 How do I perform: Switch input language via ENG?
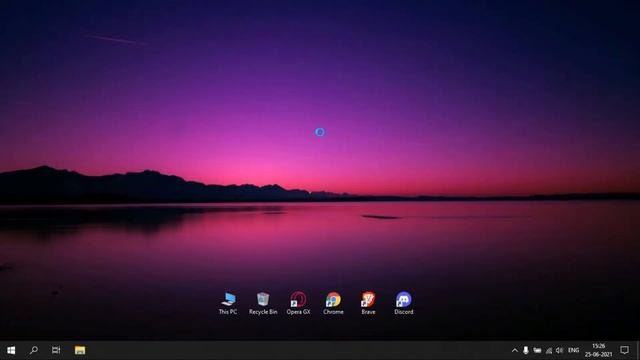pyautogui.click(x=573, y=350)
